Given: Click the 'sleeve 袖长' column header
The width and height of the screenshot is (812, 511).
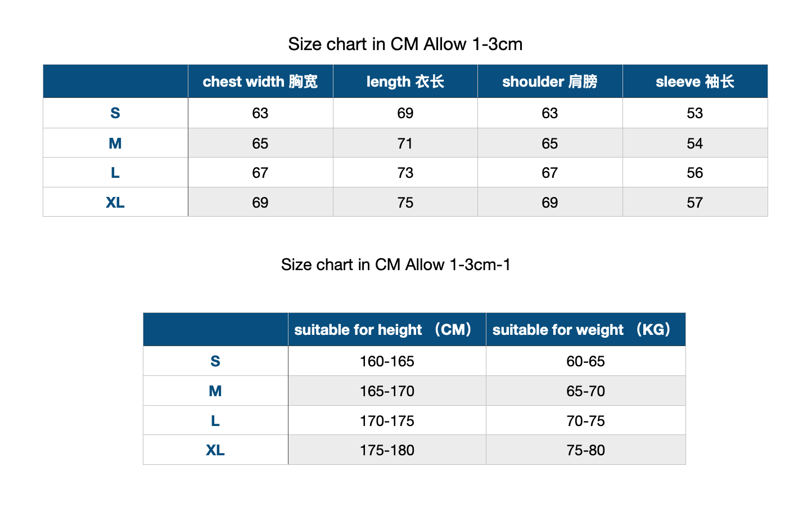Looking at the screenshot, I should (x=695, y=82).
